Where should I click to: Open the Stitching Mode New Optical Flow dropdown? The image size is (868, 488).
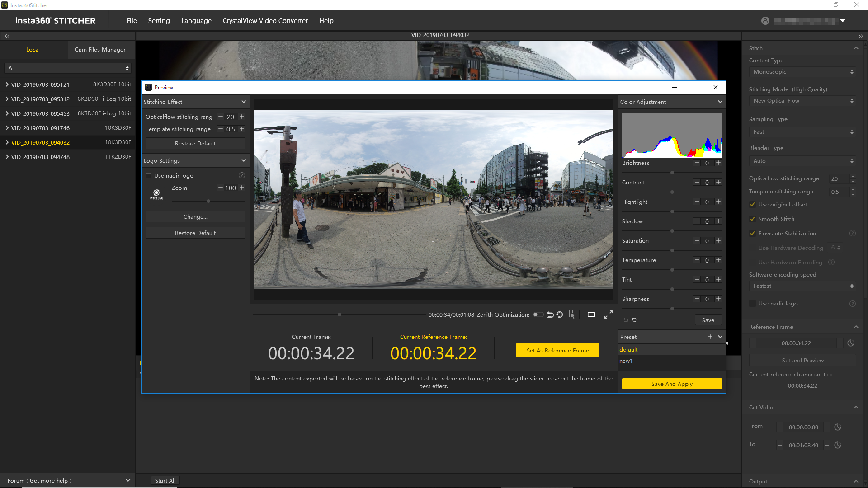802,101
